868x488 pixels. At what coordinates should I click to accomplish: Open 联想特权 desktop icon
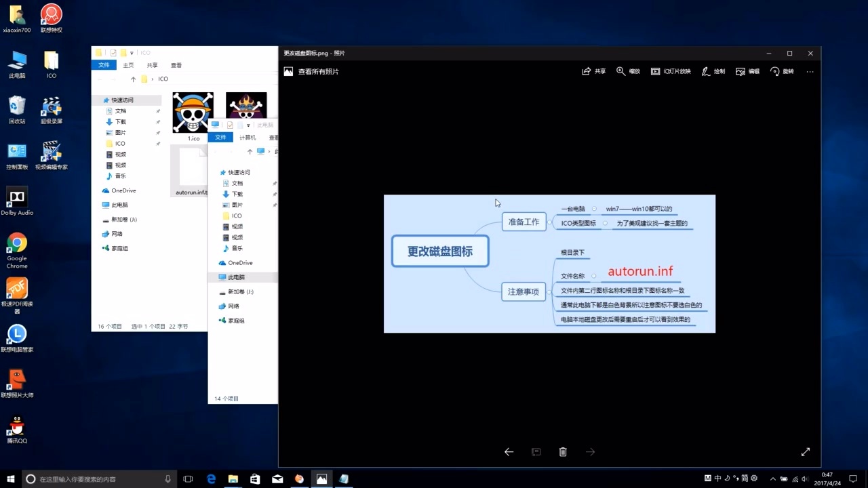click(52, 18)
